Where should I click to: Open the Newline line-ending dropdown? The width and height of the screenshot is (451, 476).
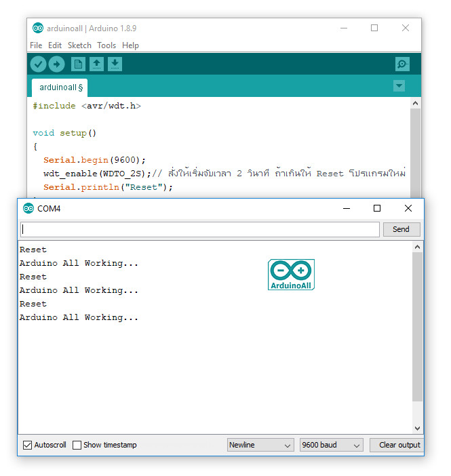click(x=260, y=445)
